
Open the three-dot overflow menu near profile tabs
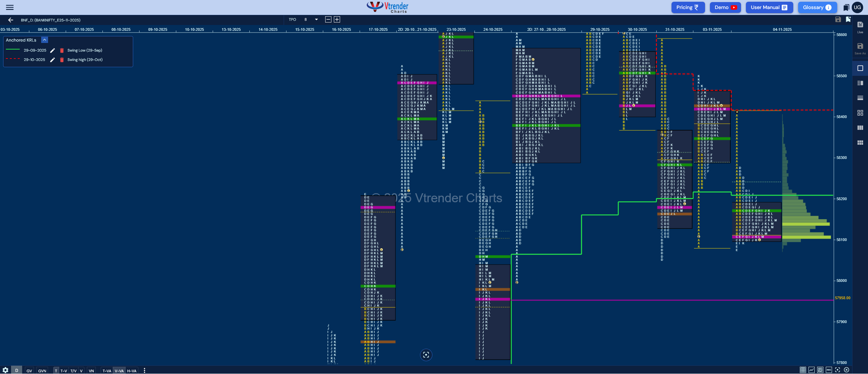[x=144, y=371]
